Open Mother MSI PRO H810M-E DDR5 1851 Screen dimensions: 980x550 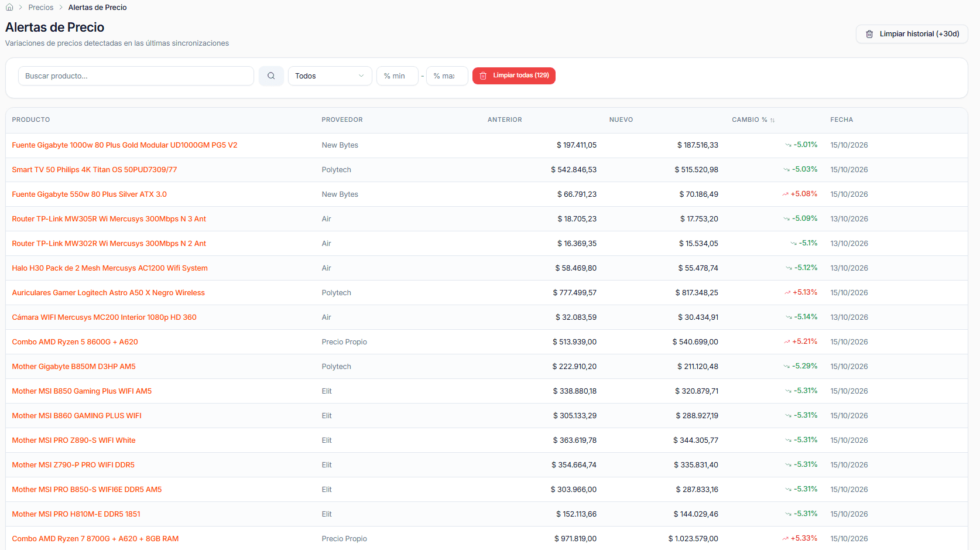[x=76, y=514]
